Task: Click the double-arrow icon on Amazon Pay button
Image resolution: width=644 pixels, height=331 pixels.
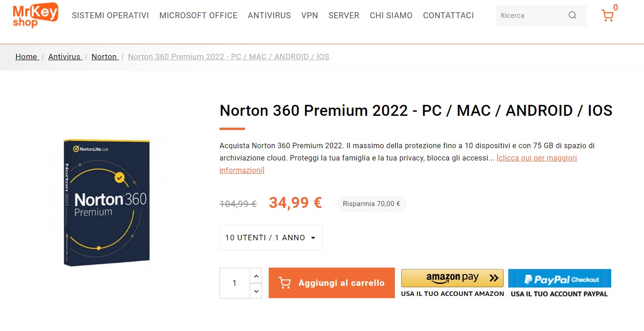Action: 493,278
